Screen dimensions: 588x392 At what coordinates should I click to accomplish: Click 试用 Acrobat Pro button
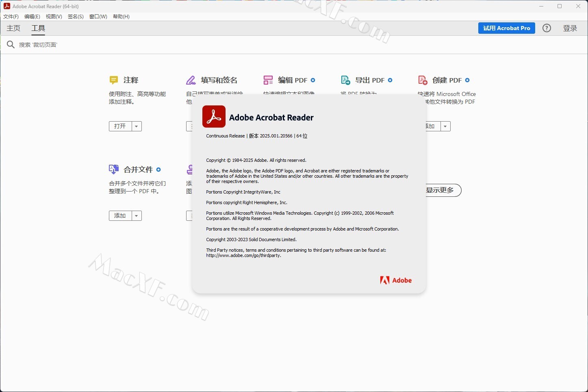tap(507, 28)
